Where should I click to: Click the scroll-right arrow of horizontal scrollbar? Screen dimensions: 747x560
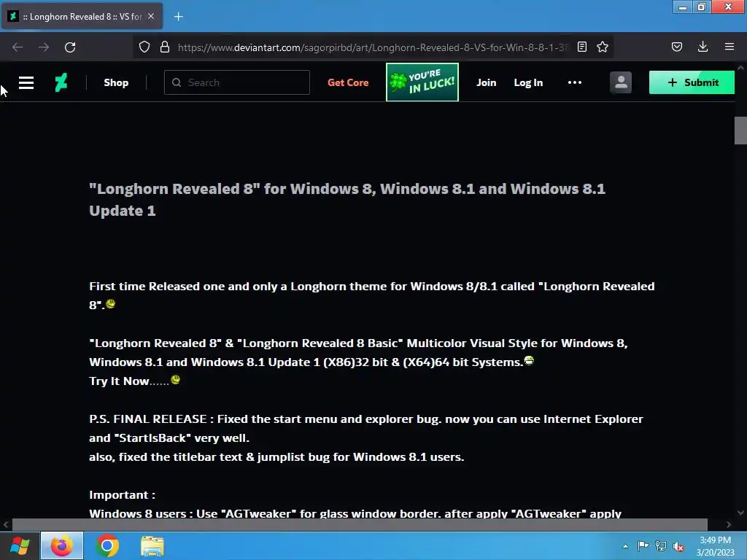(729, 524)
